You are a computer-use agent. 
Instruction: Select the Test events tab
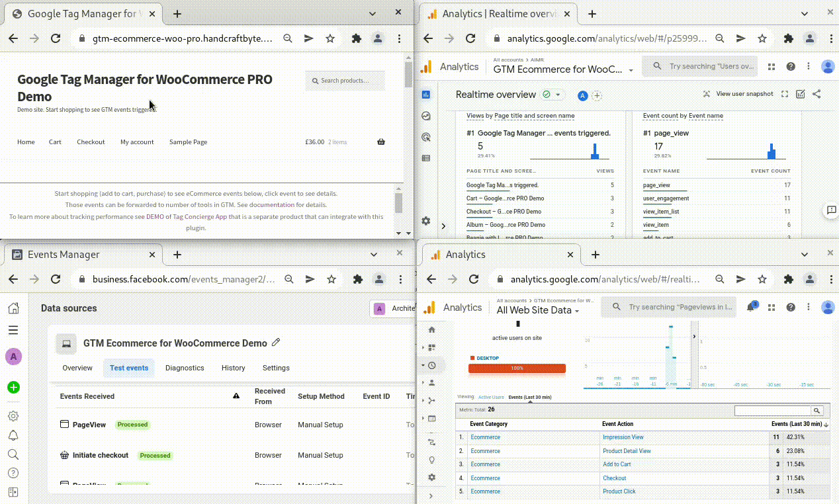coord(129,368)
